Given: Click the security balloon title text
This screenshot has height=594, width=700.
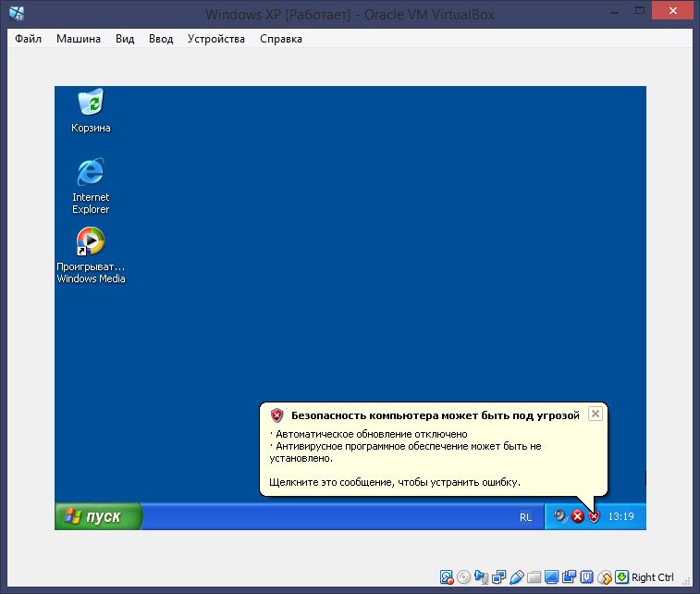Looking at the screenshot, I should click(x=436, y=415).
